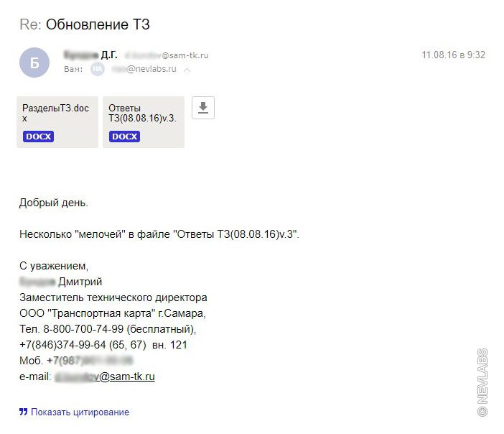This screenshot has width=504, height=434.
Task: Click sender's @sam-tk.ru address in header
Action: pos(167,55)
